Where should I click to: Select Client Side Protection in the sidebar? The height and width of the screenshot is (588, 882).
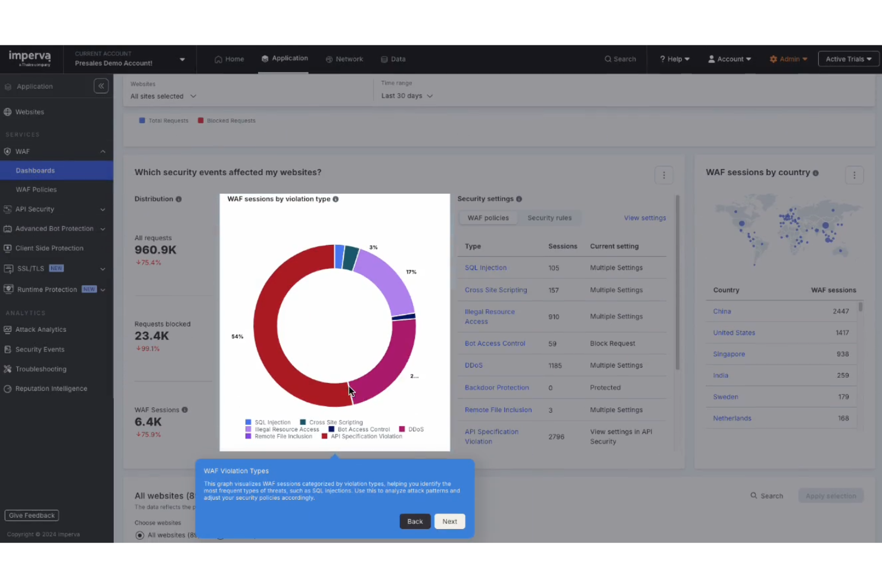pyautogui.click(x=48, y=248)
